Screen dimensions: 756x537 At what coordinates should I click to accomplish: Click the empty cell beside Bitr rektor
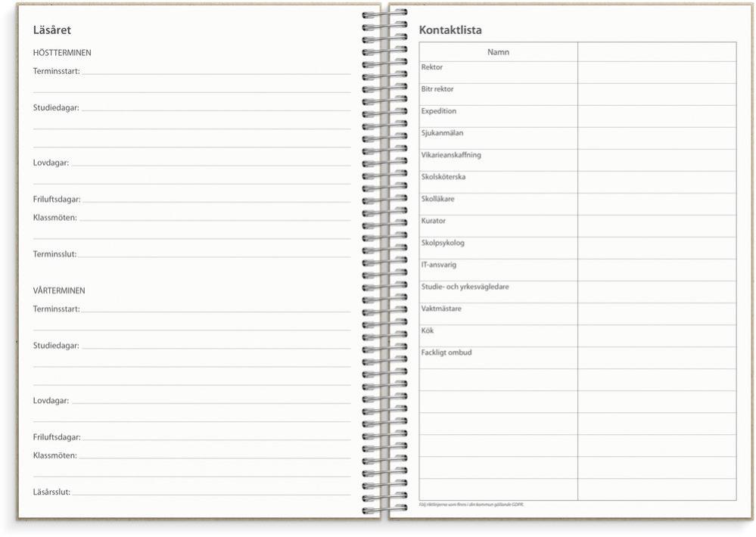click(x=657, y=95)
